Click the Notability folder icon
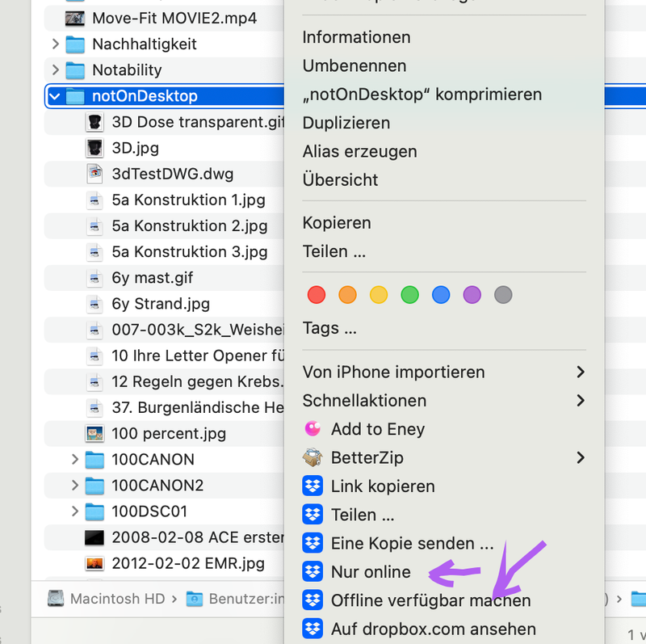 75,70
